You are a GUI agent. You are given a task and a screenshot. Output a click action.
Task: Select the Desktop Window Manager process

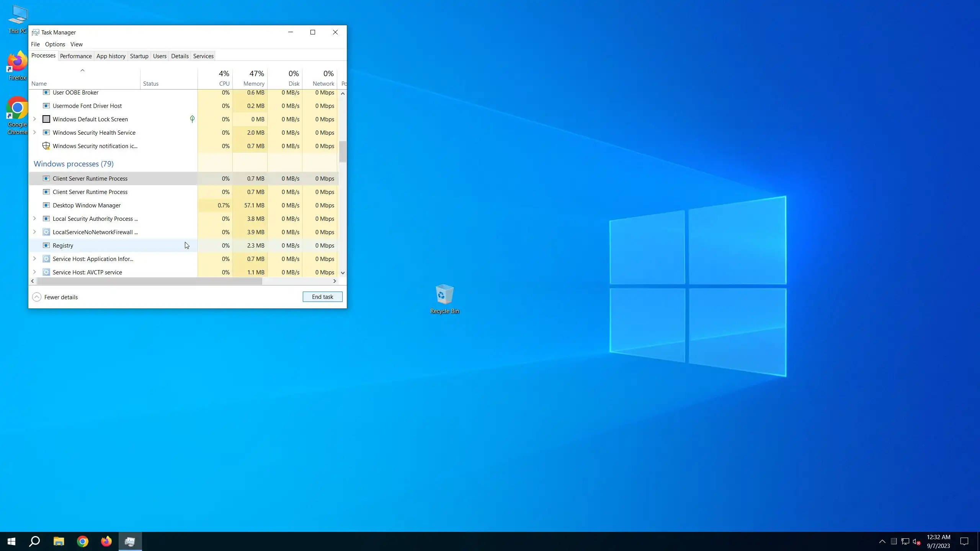coord(87,205)
